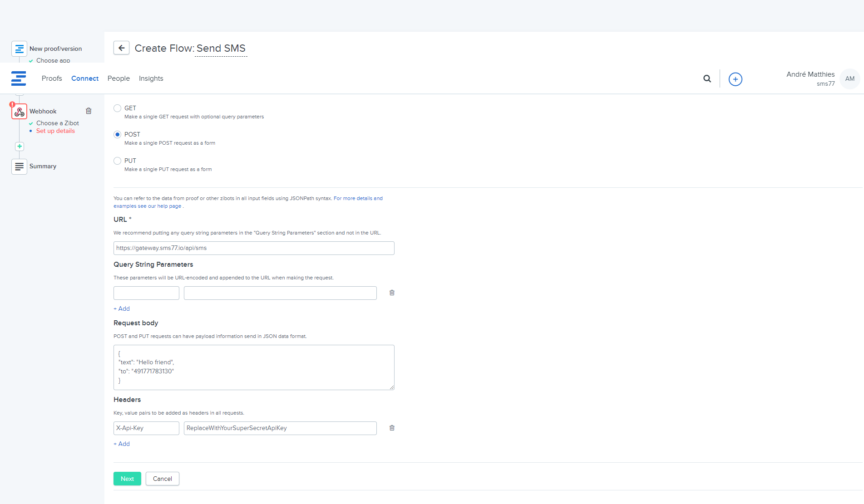Go to the People tab
Viewport: 864px width, 504px height.
coord(118,78)
